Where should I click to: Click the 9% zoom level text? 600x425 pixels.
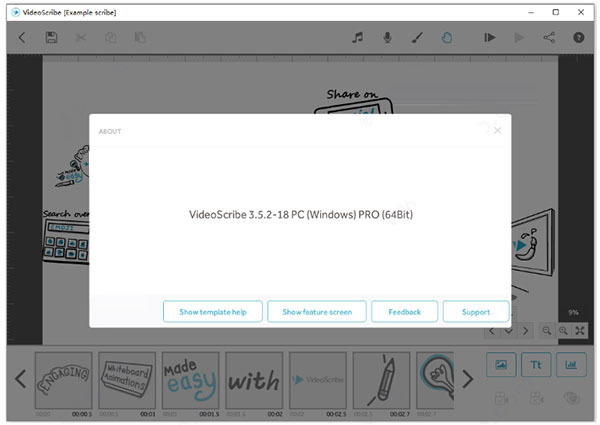[x=573, y=313]
